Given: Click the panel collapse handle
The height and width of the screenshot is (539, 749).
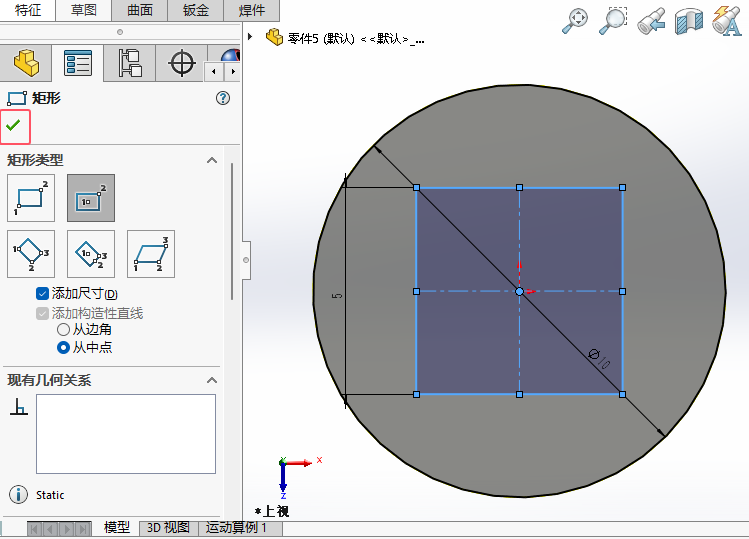Looking at the screenshot, I should pyautogui.click(x=246, y=260).
